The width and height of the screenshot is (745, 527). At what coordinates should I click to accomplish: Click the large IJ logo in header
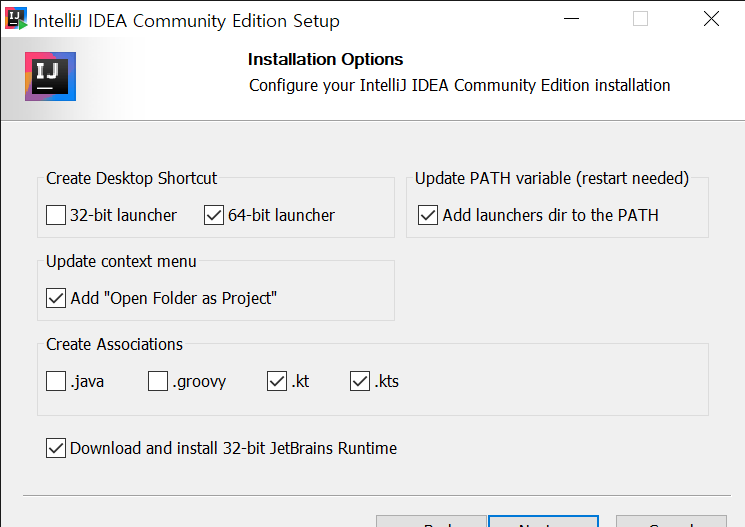(50, 77)
